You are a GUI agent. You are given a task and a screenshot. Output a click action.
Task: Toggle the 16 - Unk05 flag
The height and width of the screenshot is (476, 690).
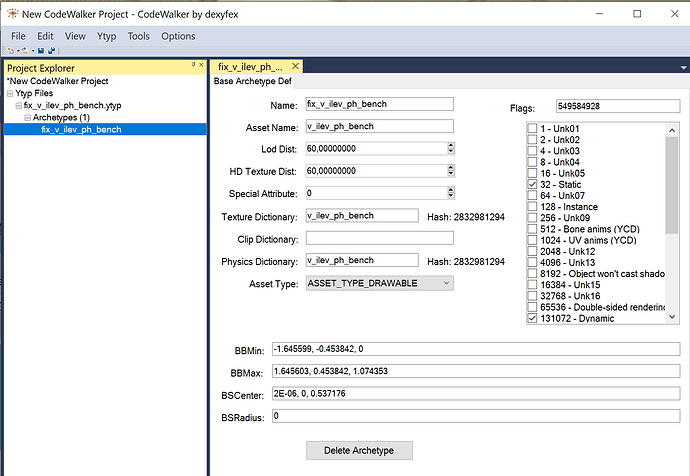pos(532,173)
